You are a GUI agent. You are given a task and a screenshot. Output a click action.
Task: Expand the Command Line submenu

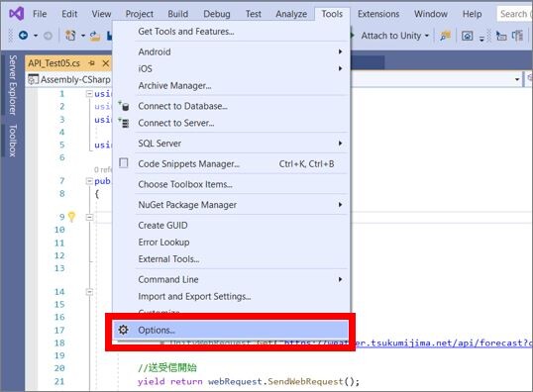[x=340, y=279]
